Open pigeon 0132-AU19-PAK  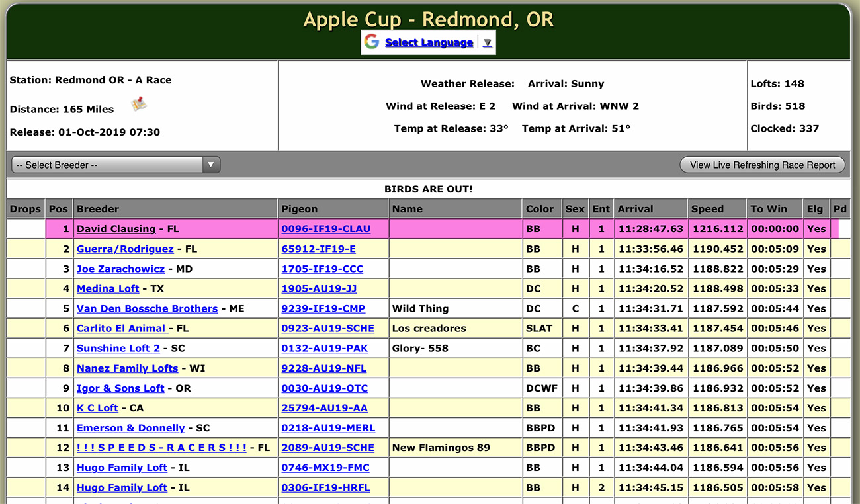coord(324,348)
